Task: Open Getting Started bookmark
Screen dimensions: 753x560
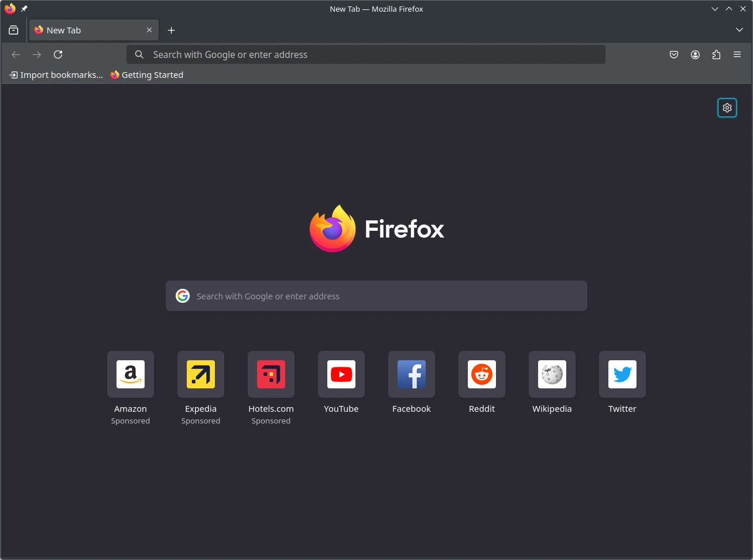Action: [x=147, y=75]
